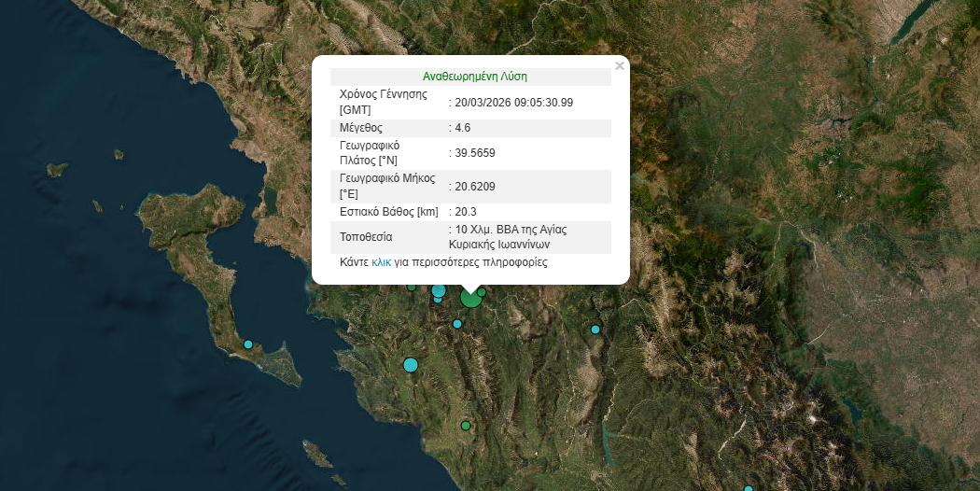Viewport: 980px width, 491px height.
Task: Select the cyan marker directly below the large green marker
Action: 457,324
